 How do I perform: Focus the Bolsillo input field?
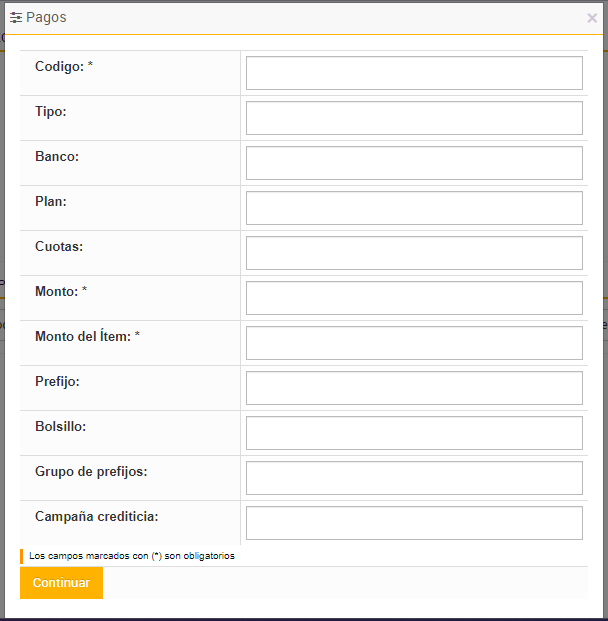414,433
